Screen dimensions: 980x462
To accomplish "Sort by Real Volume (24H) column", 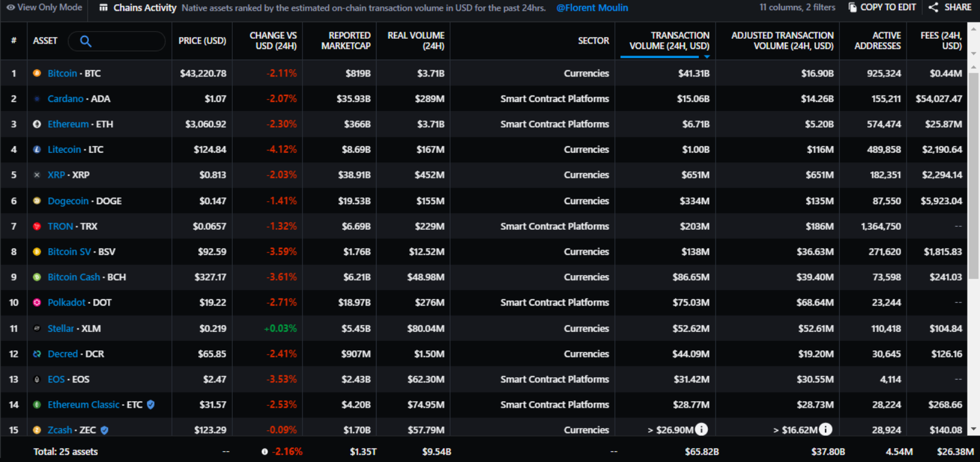I will point(416,41).
